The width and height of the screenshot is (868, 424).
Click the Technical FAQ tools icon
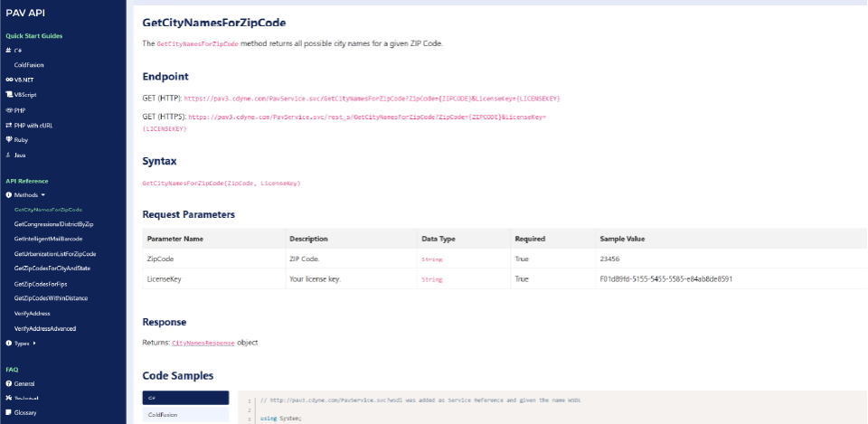click(8, 398)
